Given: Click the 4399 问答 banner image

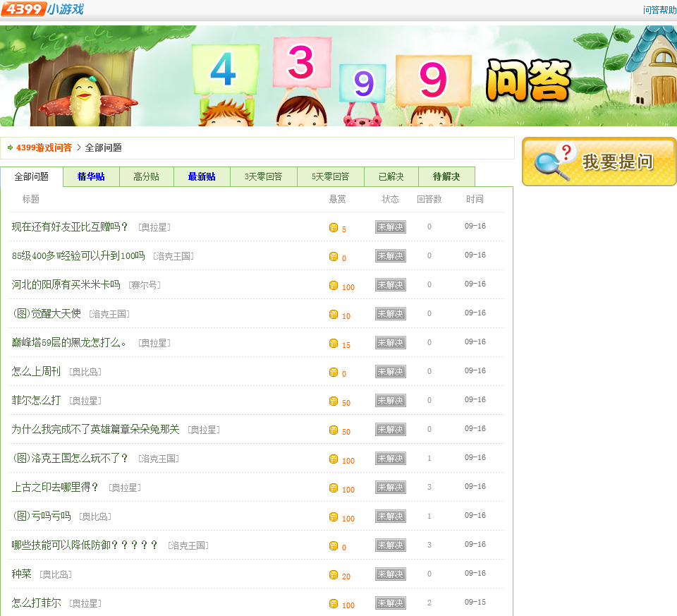Looking at the screenshot, I should 338,76.
